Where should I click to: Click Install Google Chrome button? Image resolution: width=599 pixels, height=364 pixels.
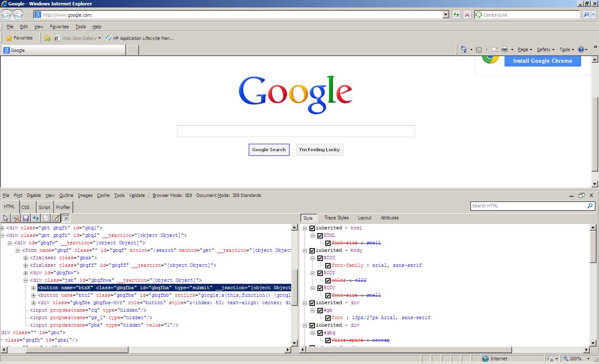coord(542,61)
